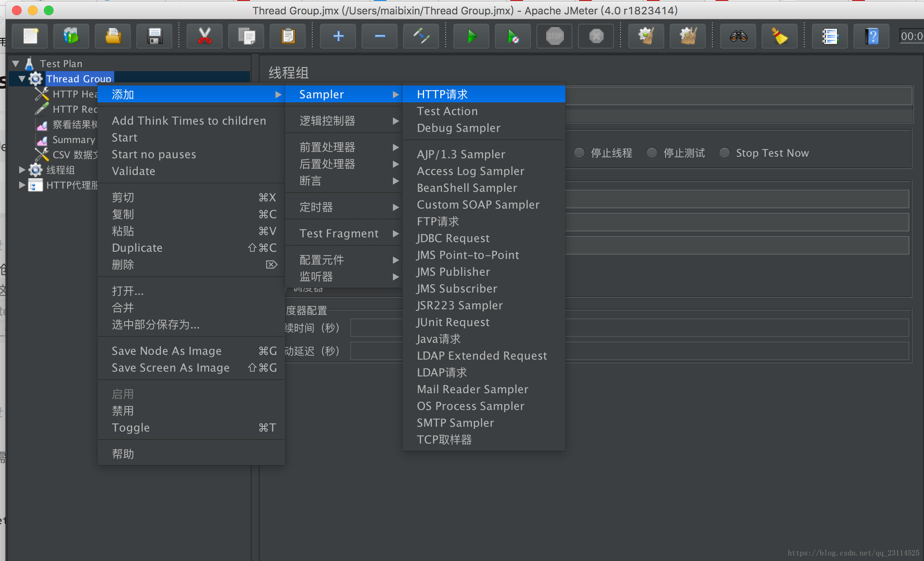924x561 pixels.
Task: Select the Stop Test Now radio button
Action: [724, 153]
